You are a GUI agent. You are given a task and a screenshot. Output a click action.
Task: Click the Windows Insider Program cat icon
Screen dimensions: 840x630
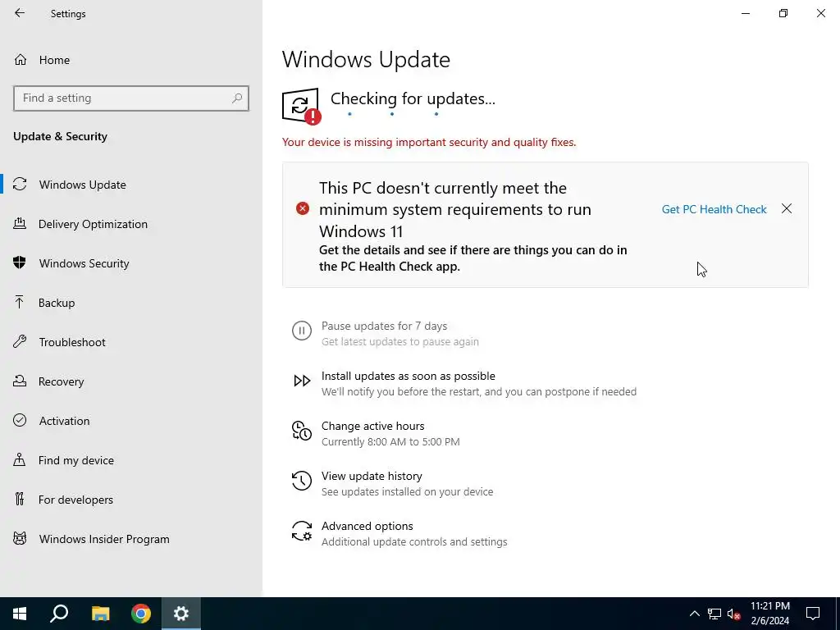pos(20,538)
